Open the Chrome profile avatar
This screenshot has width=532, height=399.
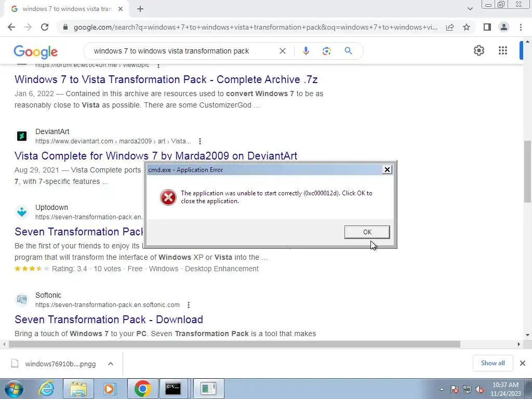pos(504,27)
